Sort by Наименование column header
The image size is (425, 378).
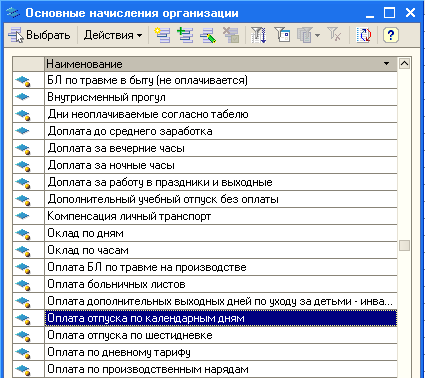[x=221, y=64]
